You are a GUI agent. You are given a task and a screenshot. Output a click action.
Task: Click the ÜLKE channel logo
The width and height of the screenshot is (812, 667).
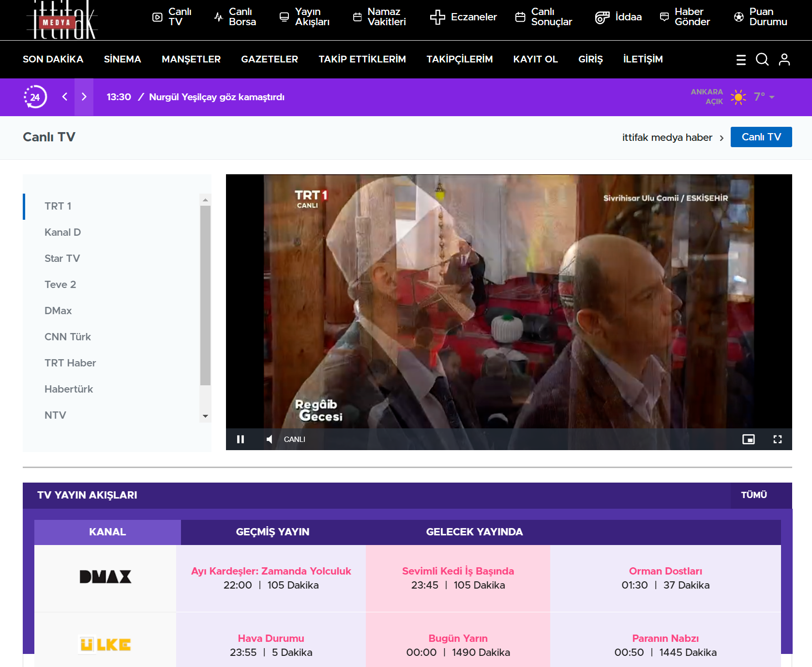(105, 645)
